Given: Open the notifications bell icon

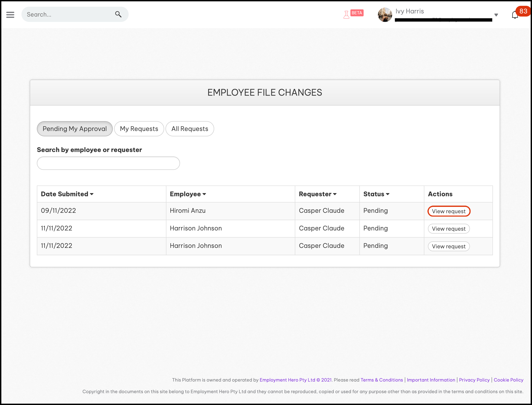Looking at the screenshot, I should tap(515, 15).
